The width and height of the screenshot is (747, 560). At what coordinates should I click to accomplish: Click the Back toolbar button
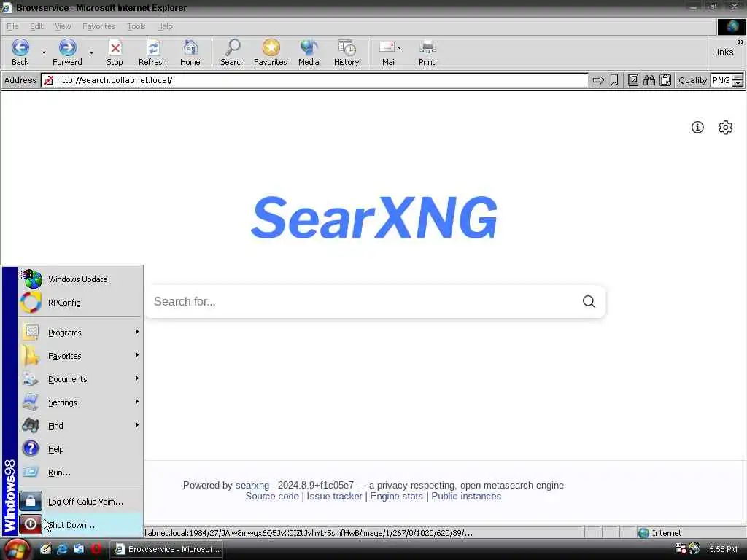click(20, 52)
